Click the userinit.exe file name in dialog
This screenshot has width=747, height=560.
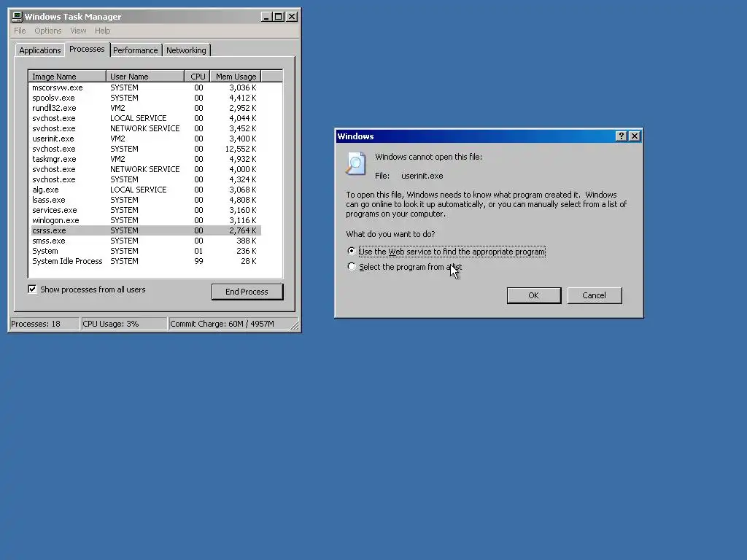point(422,176)
